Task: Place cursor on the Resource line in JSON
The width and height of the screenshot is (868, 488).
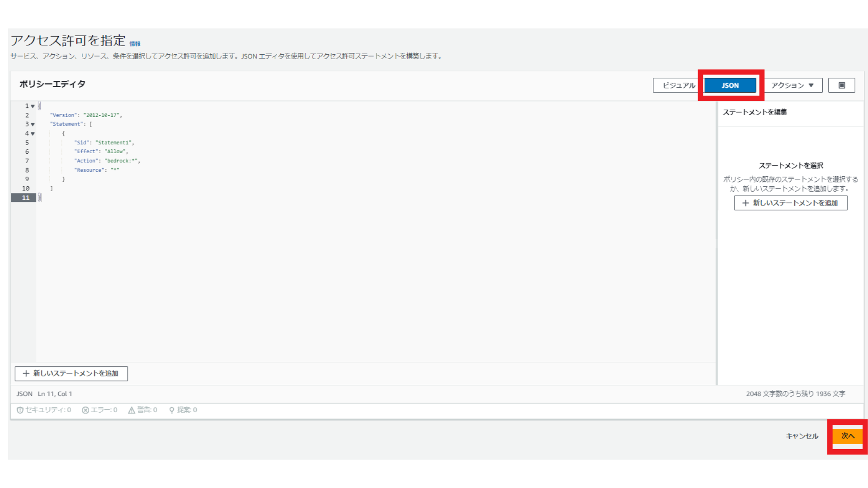Action: (96, 169)
